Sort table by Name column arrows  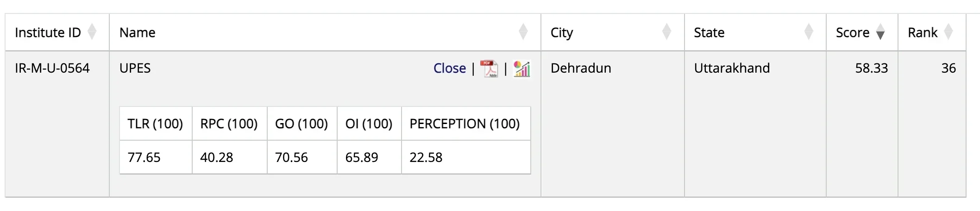523,32
